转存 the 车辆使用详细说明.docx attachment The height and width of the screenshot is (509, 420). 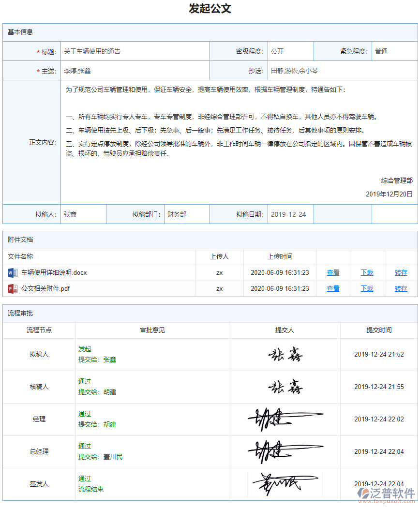401,272
